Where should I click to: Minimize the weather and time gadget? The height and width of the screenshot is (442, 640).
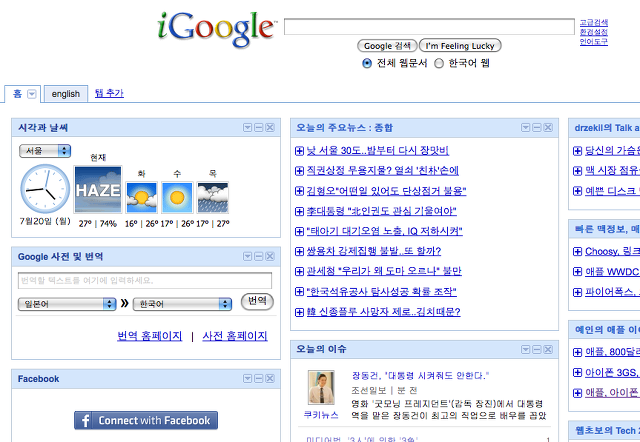coord(259,128)
